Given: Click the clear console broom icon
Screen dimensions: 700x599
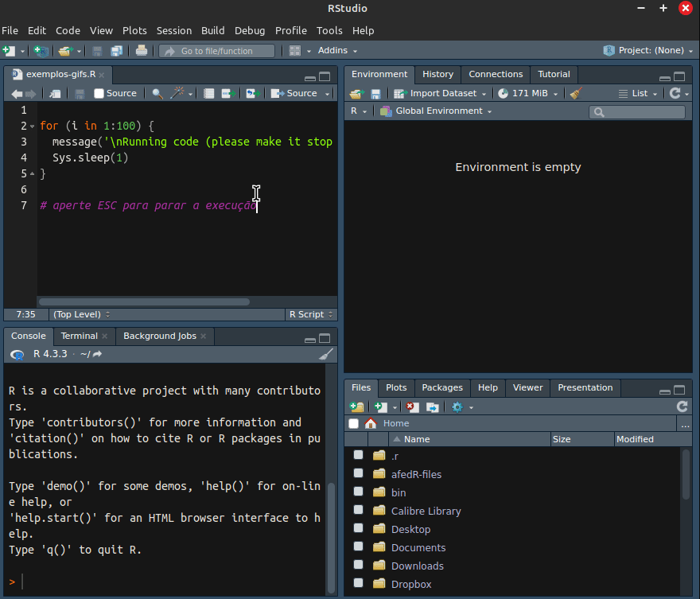Looking at the screenshot, I should (326, 354).
